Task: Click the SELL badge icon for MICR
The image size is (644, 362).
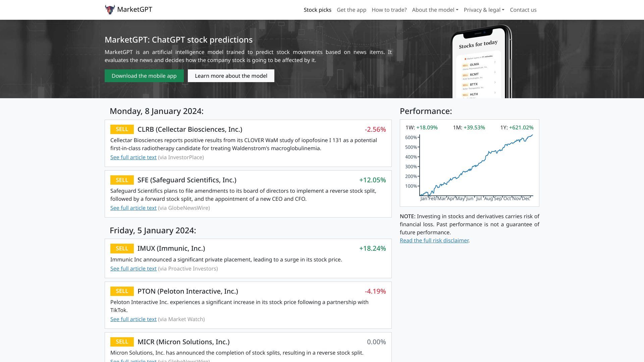Action: (x=122, y=341)
